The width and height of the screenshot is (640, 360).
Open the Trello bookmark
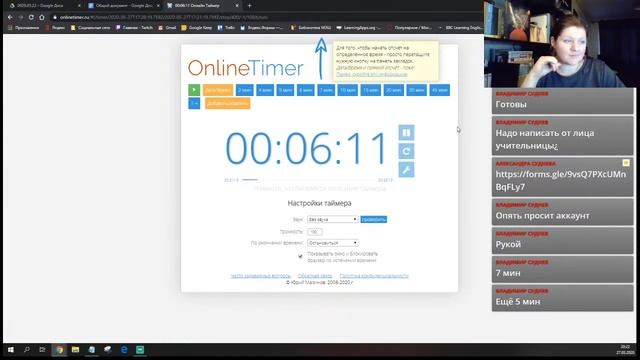pyautogui.click(x=226, y=28)
